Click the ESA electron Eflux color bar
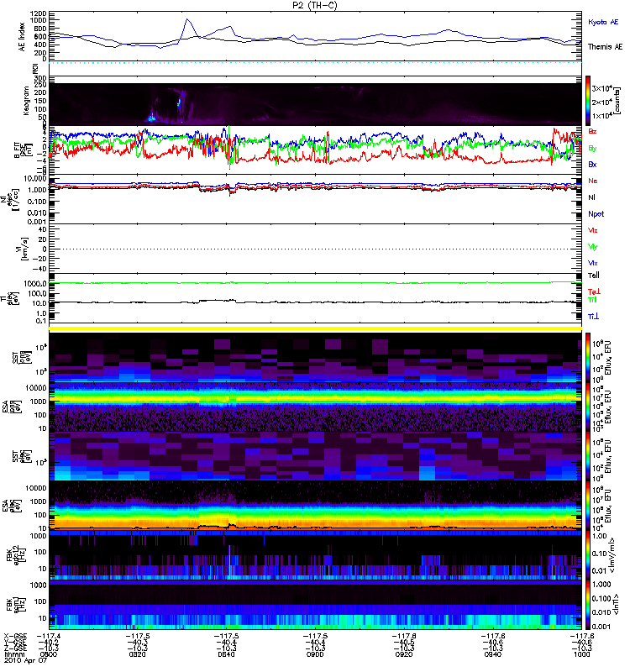Viewport: 630px width, 672px height. pos(589,506)
